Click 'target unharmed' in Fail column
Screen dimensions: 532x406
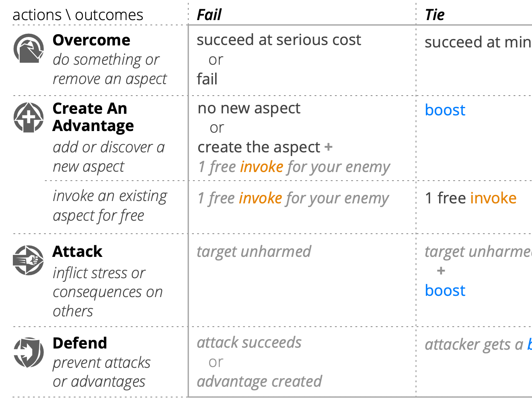[254, 252]
